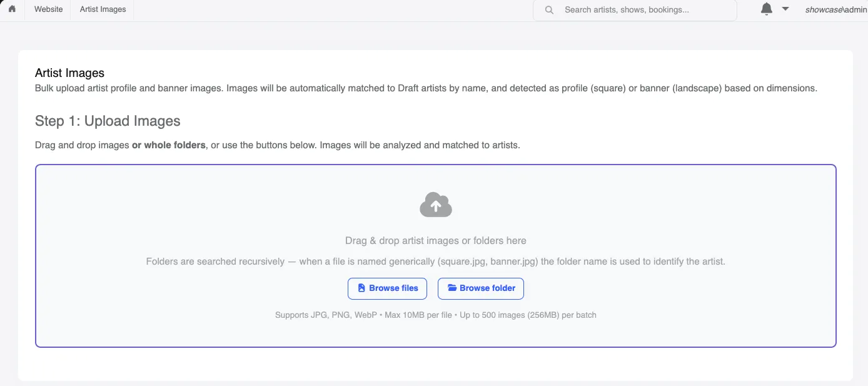
Task: Click the Artist Images page heading
Action: coord(69,73)
